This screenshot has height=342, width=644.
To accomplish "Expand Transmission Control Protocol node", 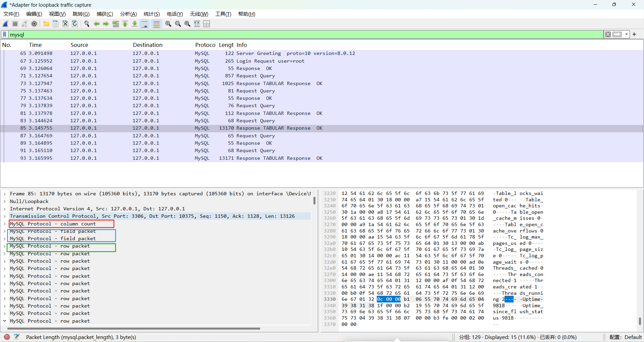I will (x=5, y=216).
